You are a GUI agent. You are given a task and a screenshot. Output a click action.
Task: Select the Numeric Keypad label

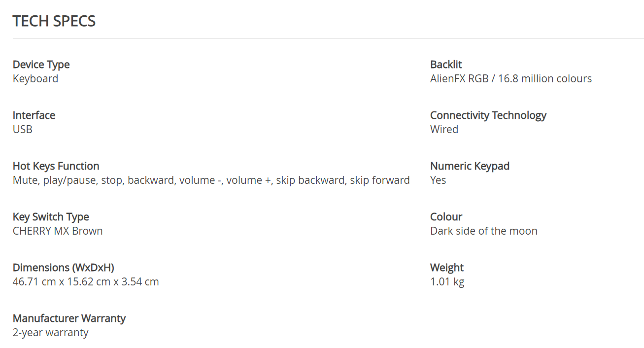[x=470, y=166]
